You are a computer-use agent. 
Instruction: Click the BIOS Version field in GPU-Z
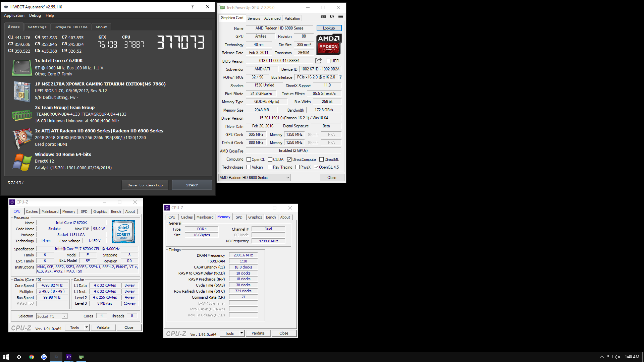[x=279, y=61]
